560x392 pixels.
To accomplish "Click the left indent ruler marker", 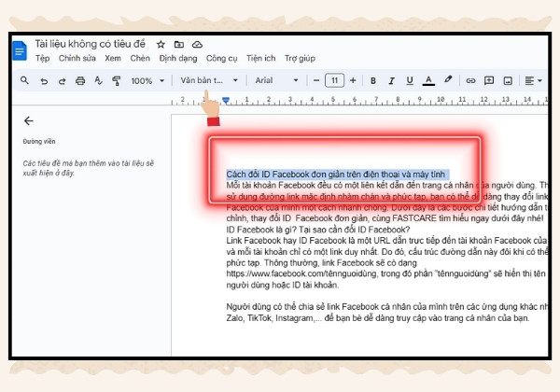I will tap(226, 100).
